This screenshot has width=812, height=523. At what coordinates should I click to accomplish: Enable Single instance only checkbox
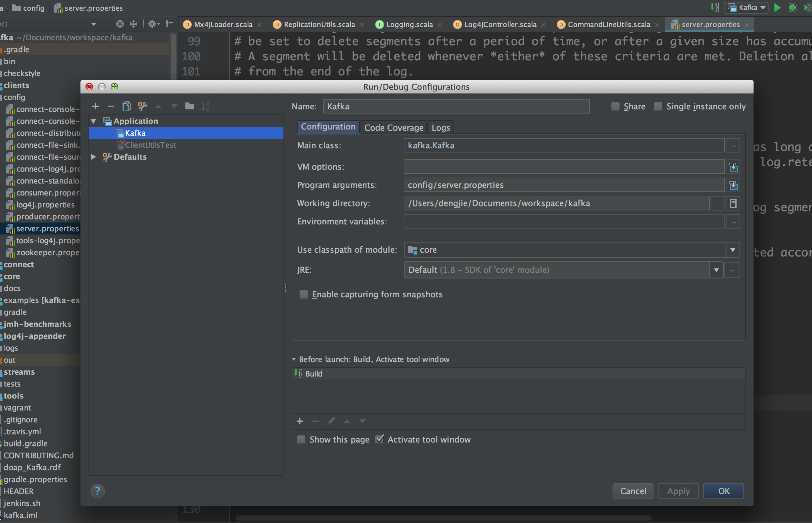coord(658,106)
